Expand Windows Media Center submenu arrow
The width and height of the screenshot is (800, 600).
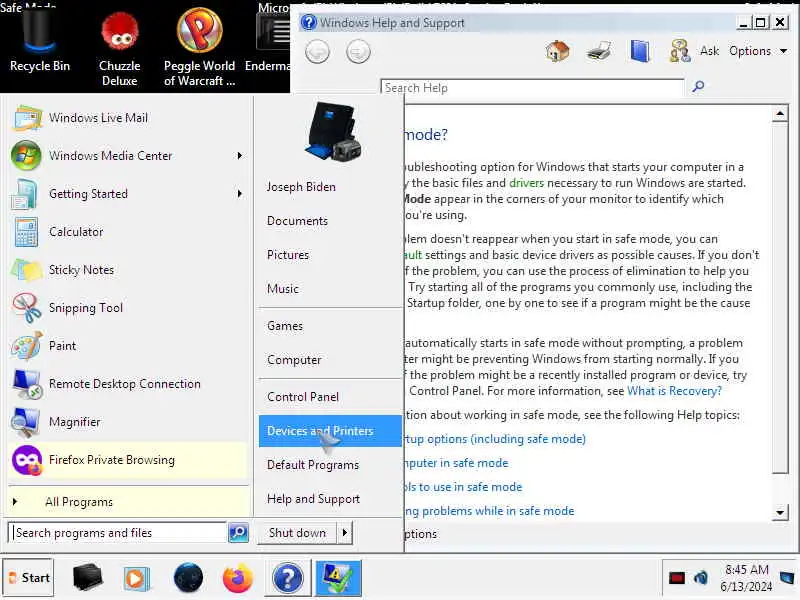point(239,156)
